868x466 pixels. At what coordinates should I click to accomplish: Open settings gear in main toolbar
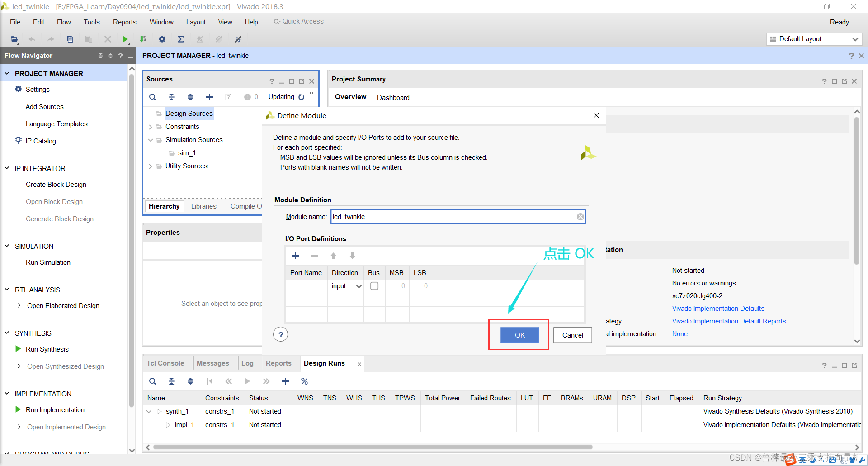coord(162,39)
